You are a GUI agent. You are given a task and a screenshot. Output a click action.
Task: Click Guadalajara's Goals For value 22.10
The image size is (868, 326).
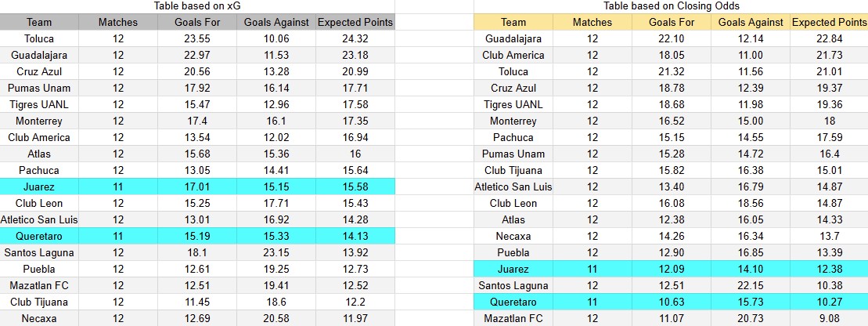pos(672,38)
